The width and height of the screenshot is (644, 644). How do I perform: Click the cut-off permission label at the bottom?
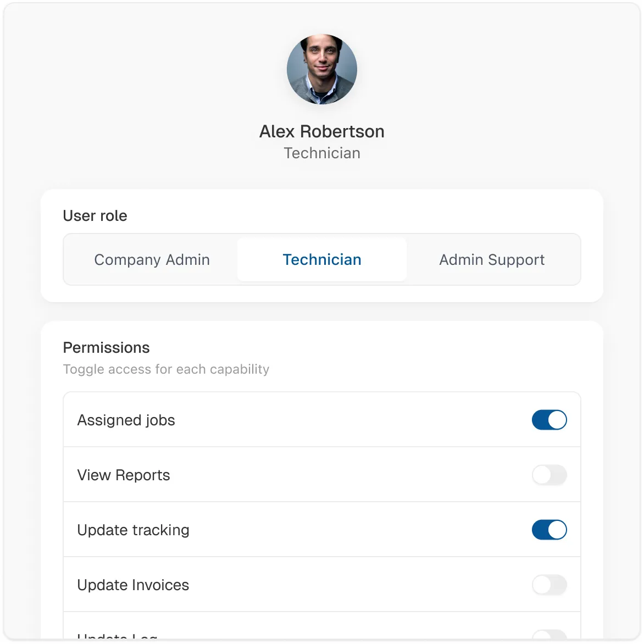point(117,637)
